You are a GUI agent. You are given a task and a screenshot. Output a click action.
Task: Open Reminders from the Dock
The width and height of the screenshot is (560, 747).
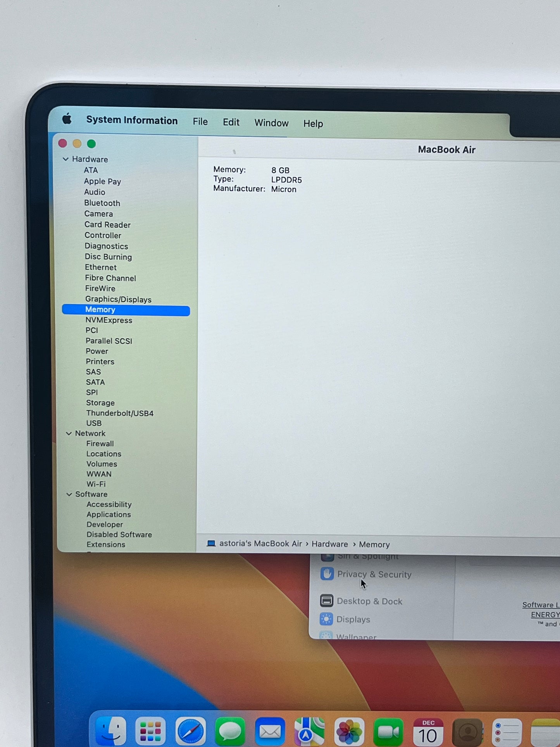pyautogui.click(x=507, y=732)
